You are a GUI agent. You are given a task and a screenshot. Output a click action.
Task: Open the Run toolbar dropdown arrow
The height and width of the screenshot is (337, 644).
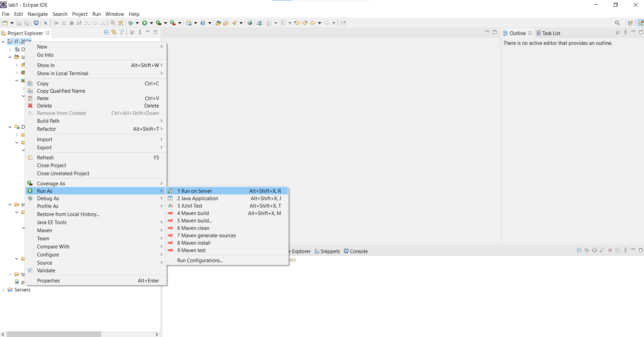(x=151, y=23)
